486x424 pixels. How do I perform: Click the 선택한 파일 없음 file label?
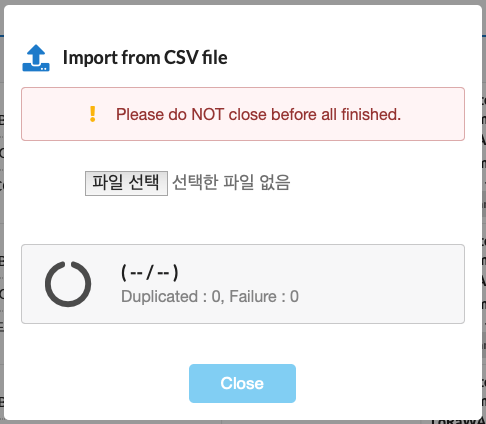[x=231, y=183]
